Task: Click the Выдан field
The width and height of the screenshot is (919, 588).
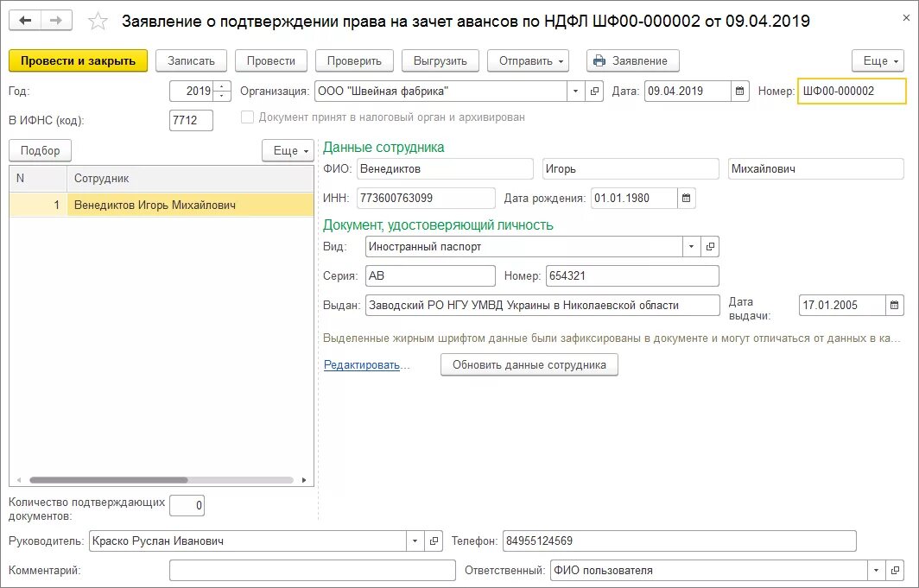Action: [542, 305]
